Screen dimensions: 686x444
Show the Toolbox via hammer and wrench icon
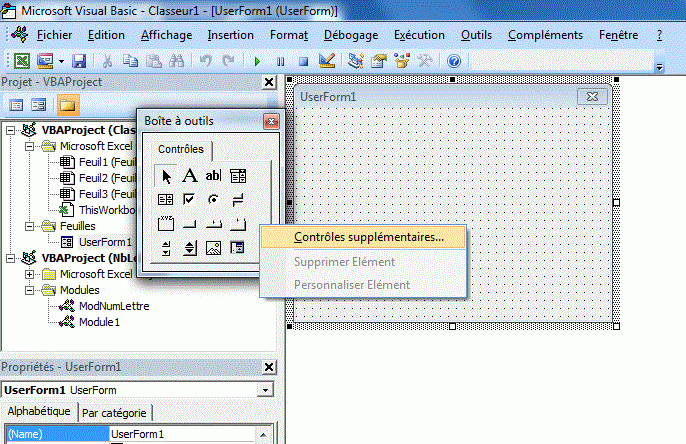424,61
